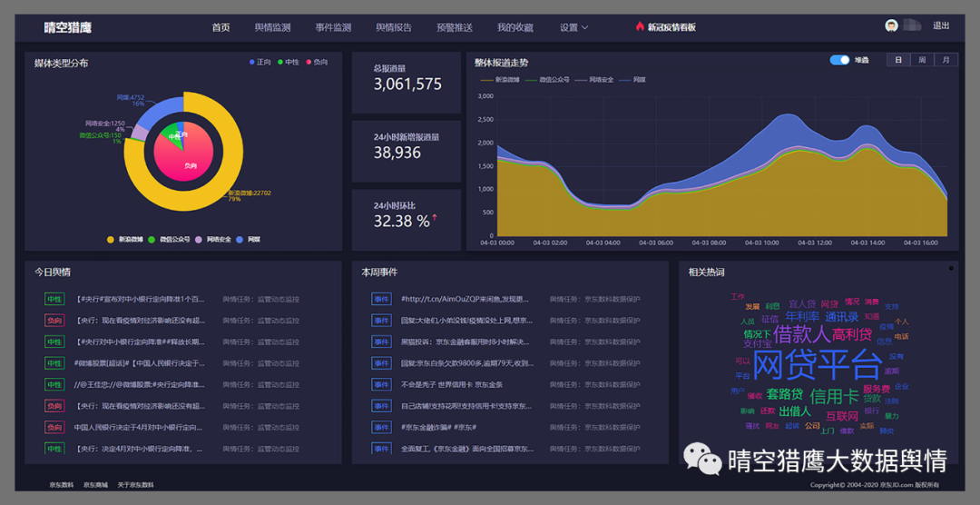Click the 关于京东数科 footer link
This screenshot has height=505, width=980.
[135, 485]
